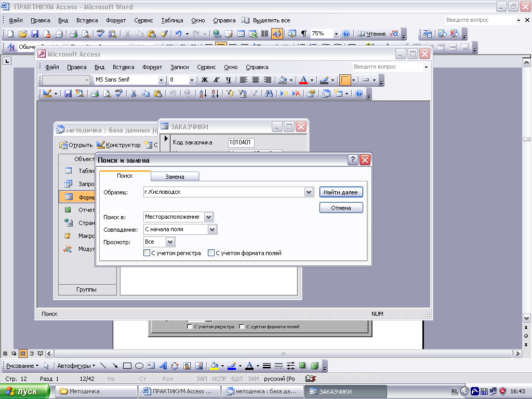Switch to Методичка folder taskbar button
Image resolution: width=532 pixels, height=399 pixels.
tap(96, 392)
